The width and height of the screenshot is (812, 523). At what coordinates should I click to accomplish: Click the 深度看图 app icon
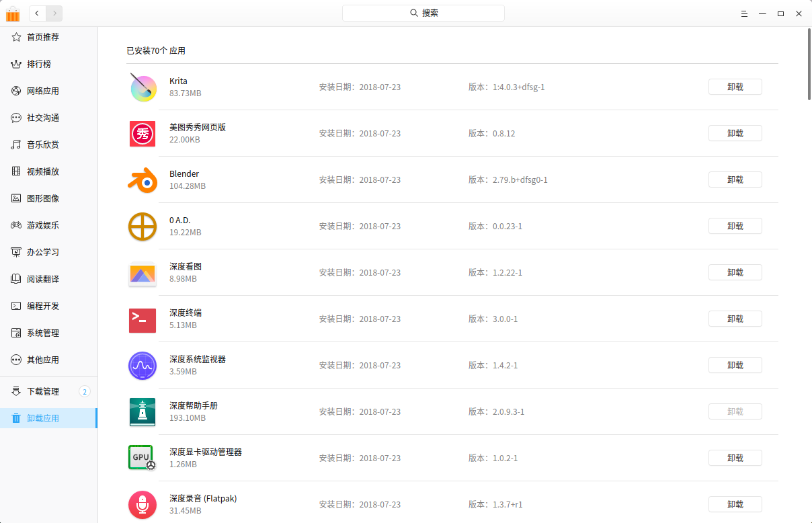point(143,273)
